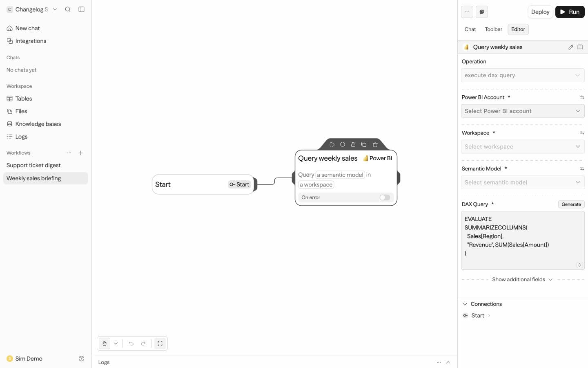Viewport: 588px width, 368px height.
Task: Redo the last canvas action
Action: tap(143, 343)
